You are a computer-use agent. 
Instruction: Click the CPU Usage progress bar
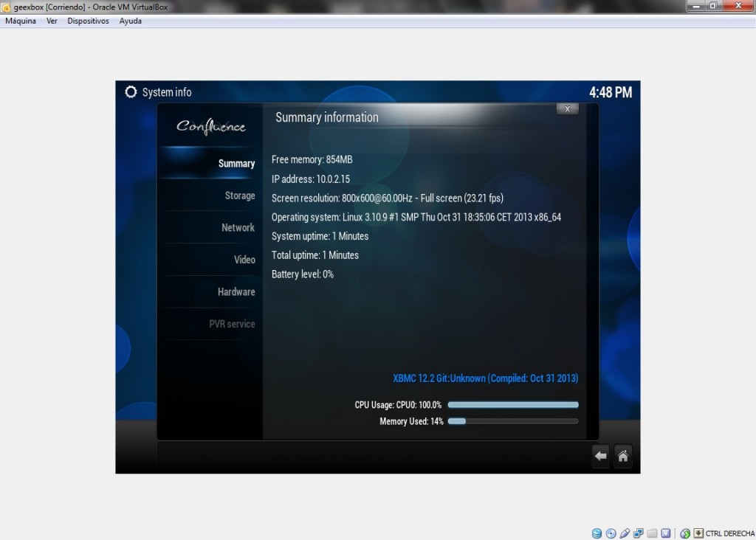[512, 405]
